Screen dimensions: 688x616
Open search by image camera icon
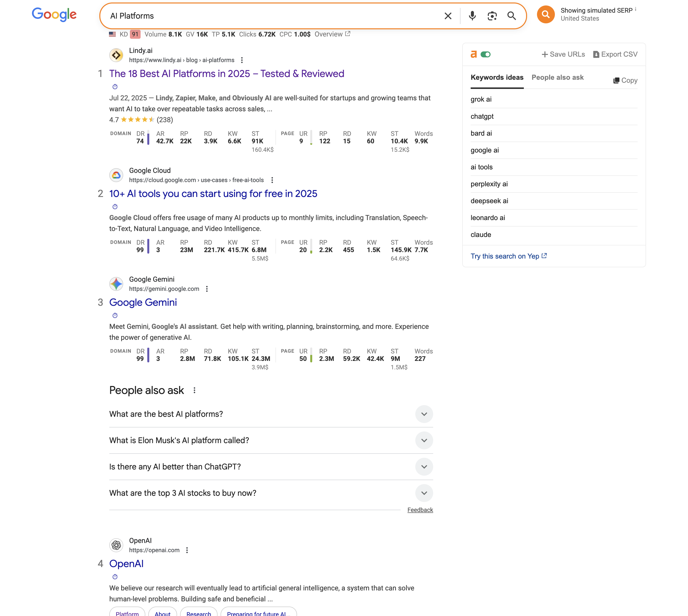click(492, 16)
